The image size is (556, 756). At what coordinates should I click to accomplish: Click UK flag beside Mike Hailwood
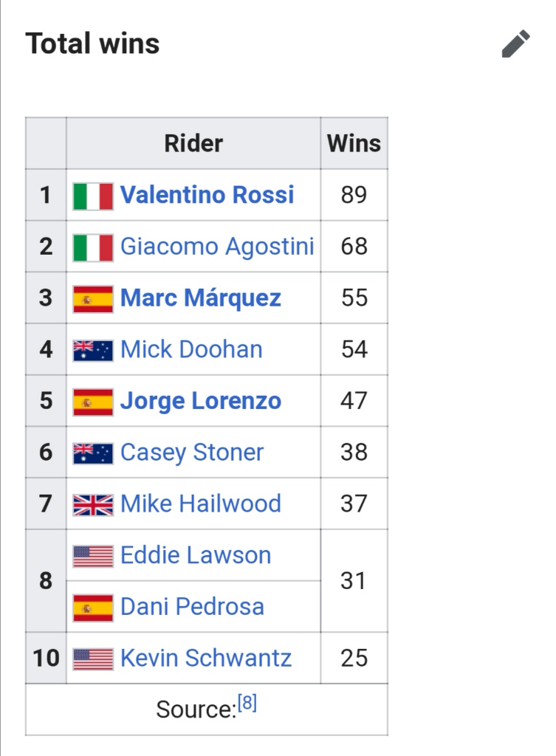[93, 504]
